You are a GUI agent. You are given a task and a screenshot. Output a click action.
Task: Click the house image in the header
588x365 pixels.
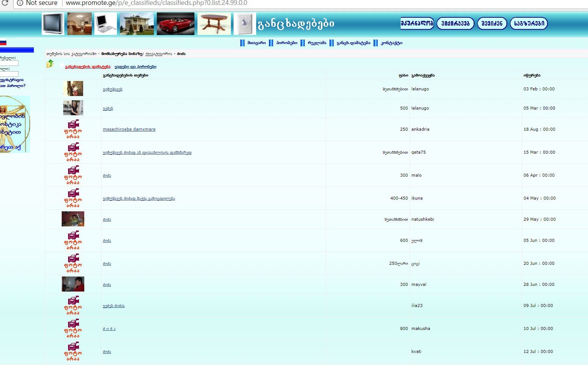tap(137, 24)
